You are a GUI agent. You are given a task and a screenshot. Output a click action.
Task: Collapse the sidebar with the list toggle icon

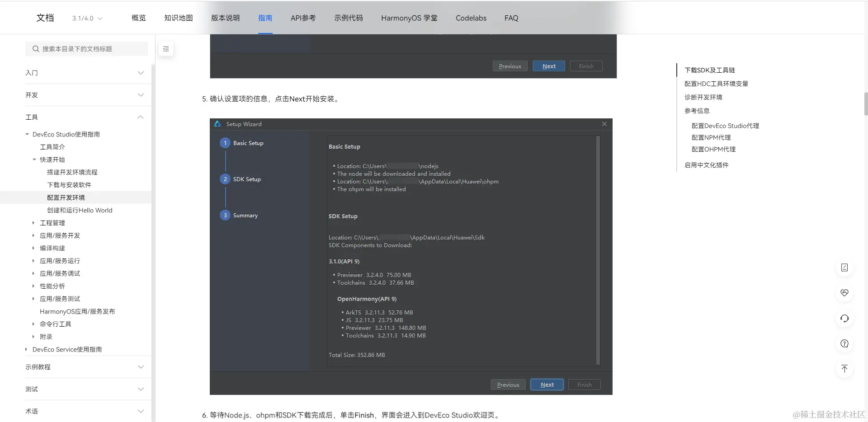click(x=166, y=49)
